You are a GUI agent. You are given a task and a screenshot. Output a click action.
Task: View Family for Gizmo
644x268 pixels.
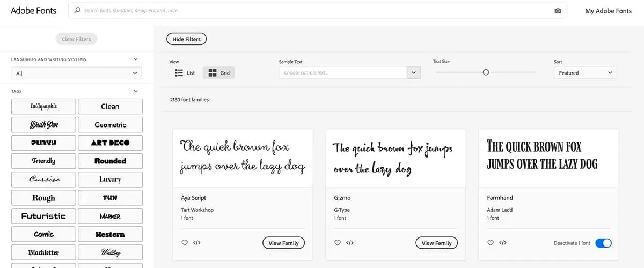pyautogui.click(x=436, y=243)
